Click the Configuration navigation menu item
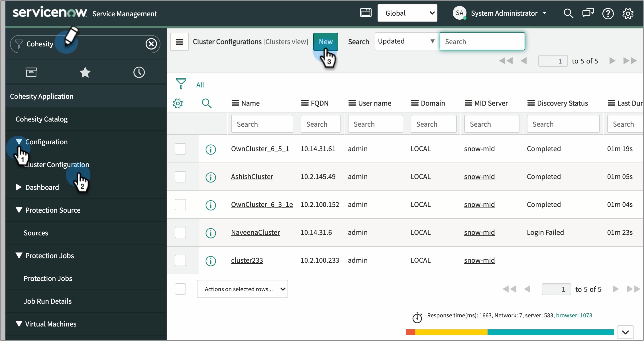Screen dimensions: 644x341 pyautogui.click(x=46, y=142)
